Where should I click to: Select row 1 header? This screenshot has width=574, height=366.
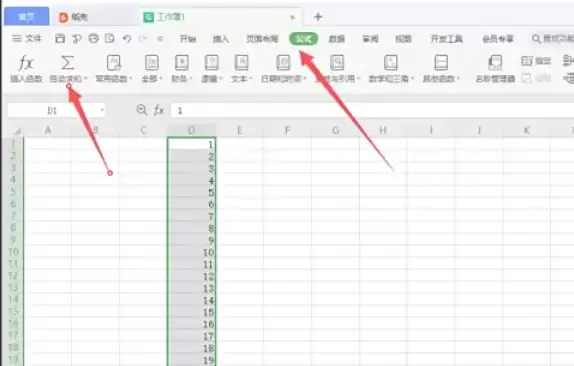(x=13, y=144)
